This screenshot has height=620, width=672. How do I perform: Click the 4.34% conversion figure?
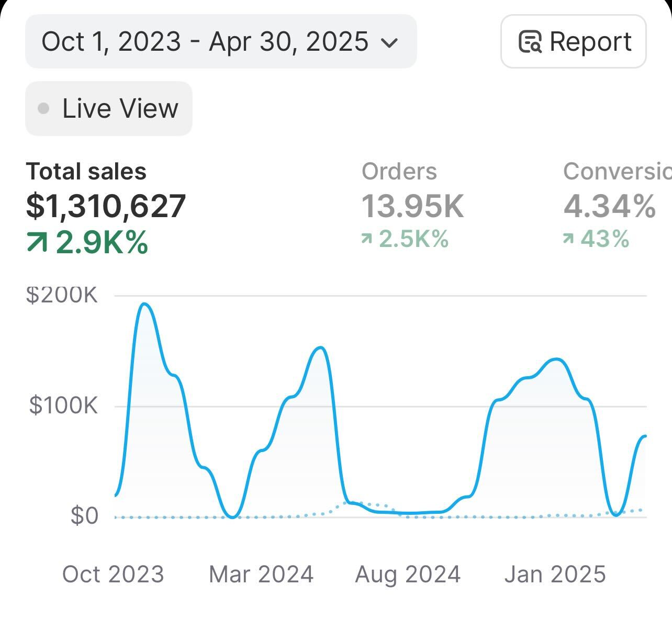[609, 206]
